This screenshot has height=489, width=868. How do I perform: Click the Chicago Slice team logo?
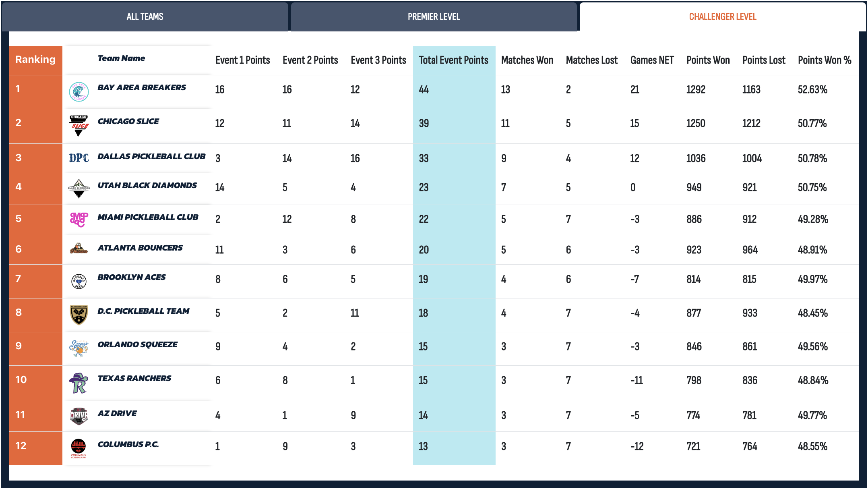coord(79,126)
